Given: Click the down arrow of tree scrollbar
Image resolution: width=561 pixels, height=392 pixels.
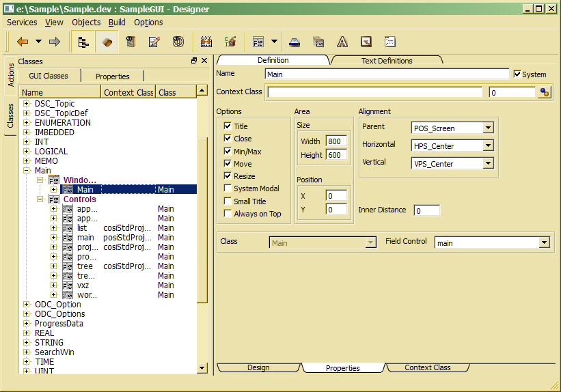Looking at the screenshot, I should coord(202,367).
